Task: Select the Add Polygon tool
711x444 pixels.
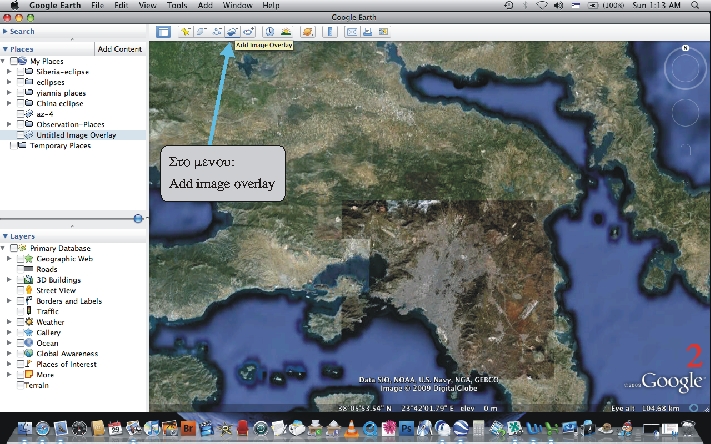Action: click(201, 31)
